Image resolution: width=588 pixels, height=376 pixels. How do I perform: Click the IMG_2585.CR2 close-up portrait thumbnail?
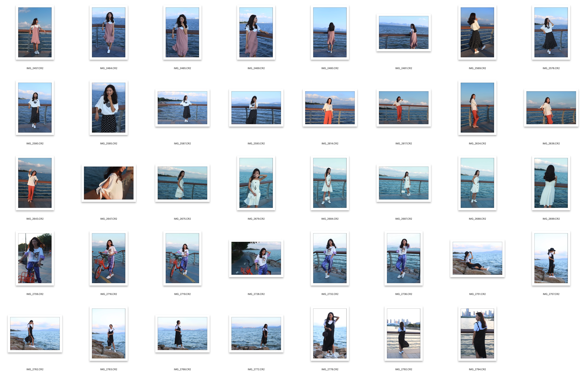click(109, 108)
